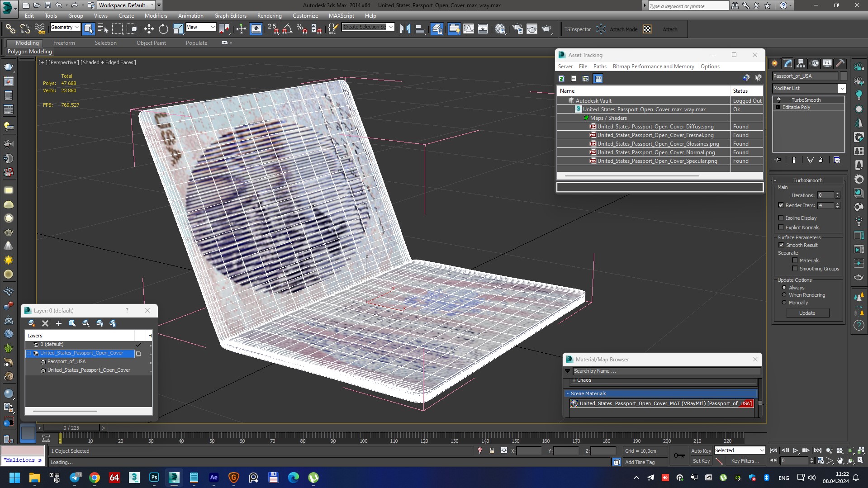Enable Separate by Smoothing Groups checkbox
This screenshot has width=868, height=488.
click(x=795, y=269)
